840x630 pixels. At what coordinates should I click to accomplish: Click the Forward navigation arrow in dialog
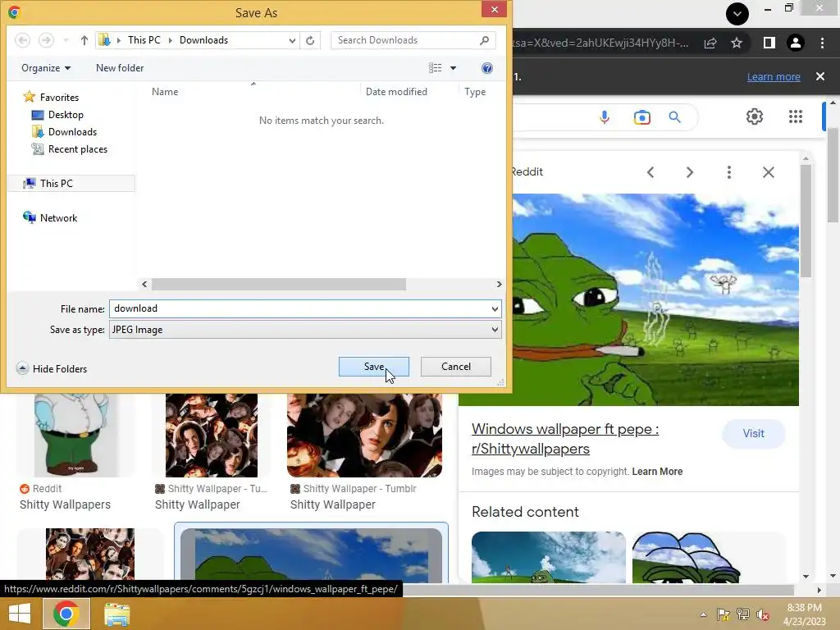(x=46, y=40)
